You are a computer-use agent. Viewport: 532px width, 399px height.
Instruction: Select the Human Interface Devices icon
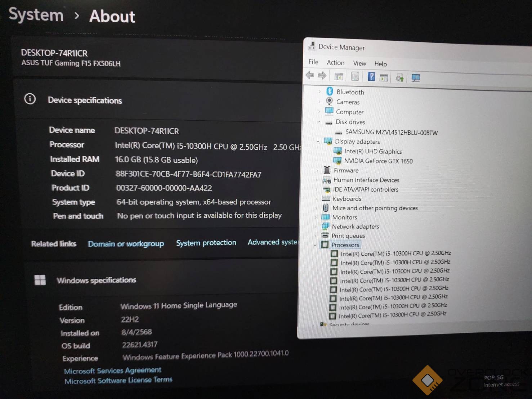point(327,180)
